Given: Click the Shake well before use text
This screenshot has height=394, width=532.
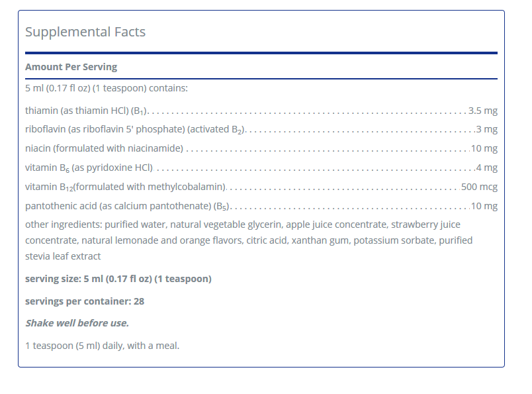Looking at the screenshot, I should (77, 323).
